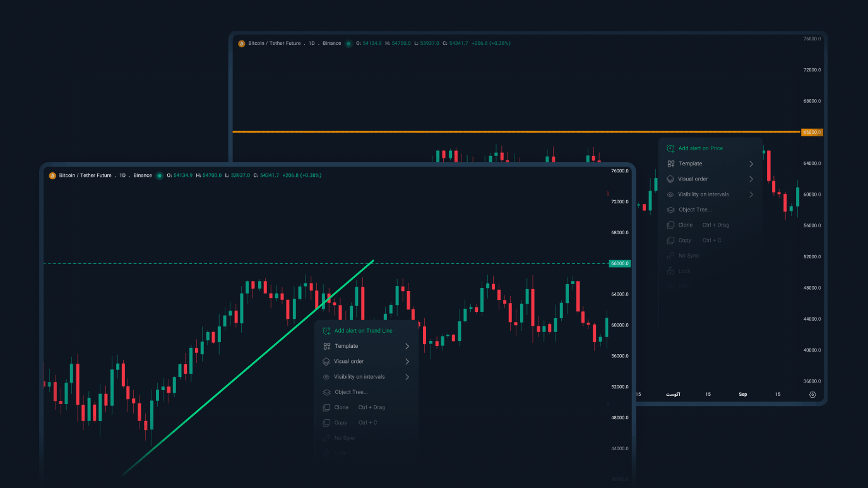This screenshot has height=488, width=868.
Task: Click the Clone icon in the back context menu
Action: pyautogui.click(x=670, y=225)
